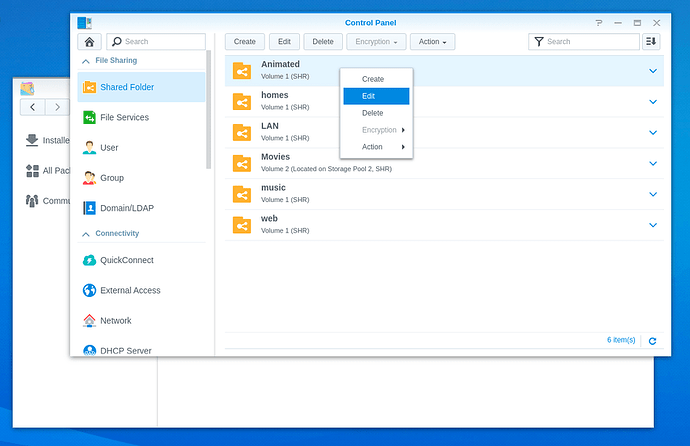The height and width of the screenshot is (446, 690).
Task: Open Domain/LDAP settings
Action: pyautogui.click(x=141, y=208)
